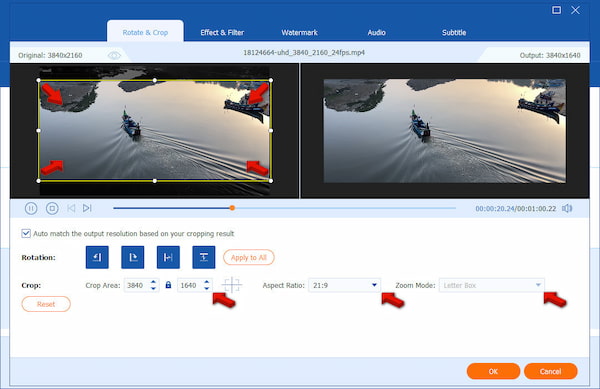The height and width of the screenshot is (389, 600).
Task: Flip video horizontally
Action: tap(168, 257)
